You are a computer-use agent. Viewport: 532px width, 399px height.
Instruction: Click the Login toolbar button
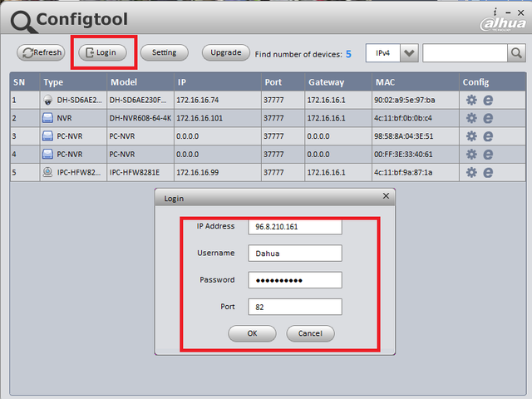tap(102, 52)
